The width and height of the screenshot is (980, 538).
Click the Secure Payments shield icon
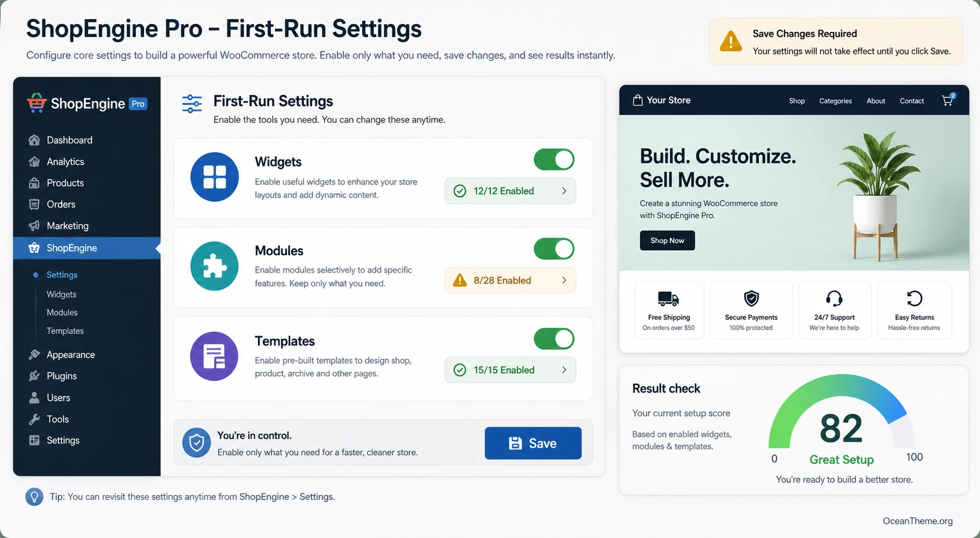(x=751, y=299)
